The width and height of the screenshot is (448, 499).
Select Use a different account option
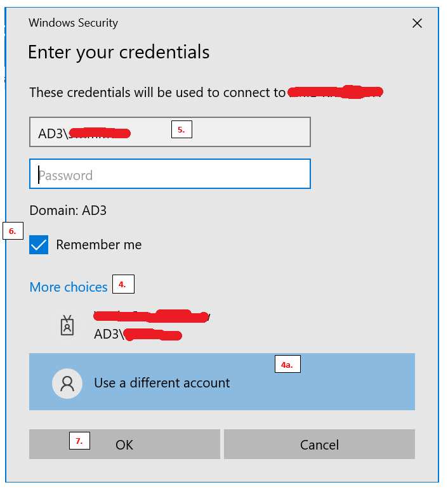pos(222,382)
